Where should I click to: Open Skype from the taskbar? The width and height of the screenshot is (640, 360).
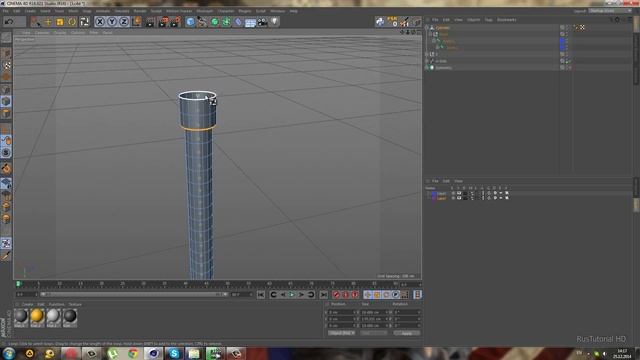click(x=174, y=353)
